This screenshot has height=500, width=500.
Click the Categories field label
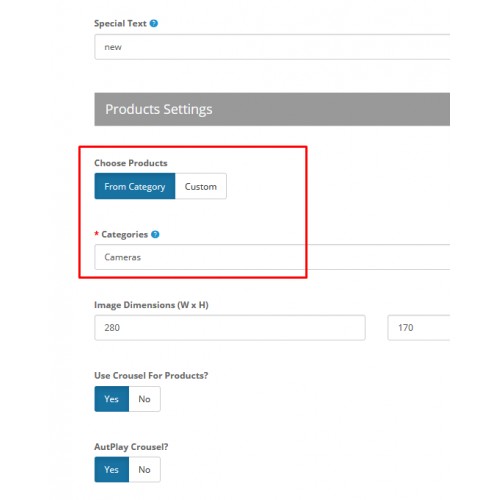(124, 234)
